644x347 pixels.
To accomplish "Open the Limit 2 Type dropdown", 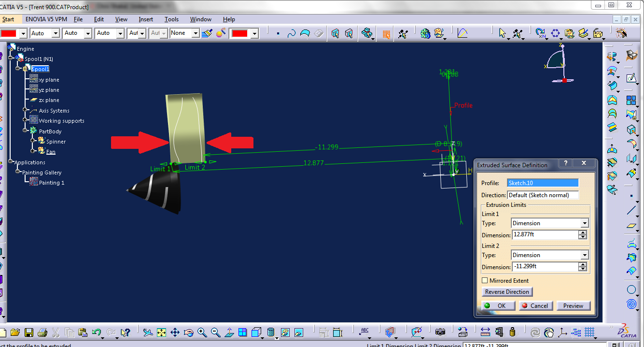I will [x=585, y=255].
